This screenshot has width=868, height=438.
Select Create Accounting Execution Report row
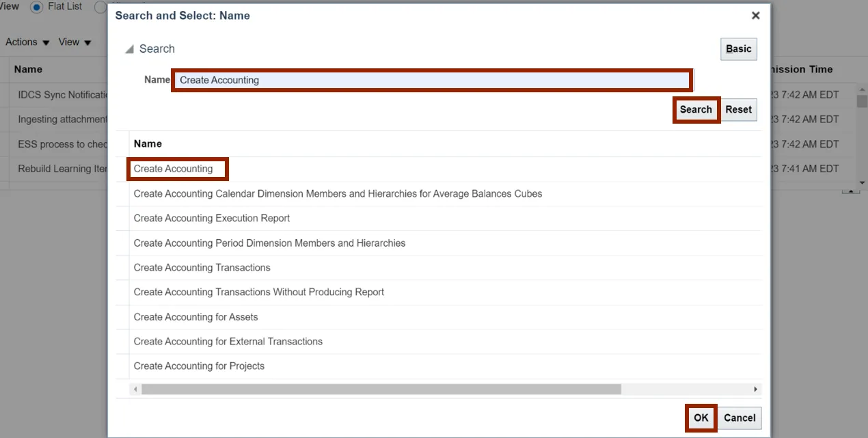pyautogui.click(x=212, y=219)
